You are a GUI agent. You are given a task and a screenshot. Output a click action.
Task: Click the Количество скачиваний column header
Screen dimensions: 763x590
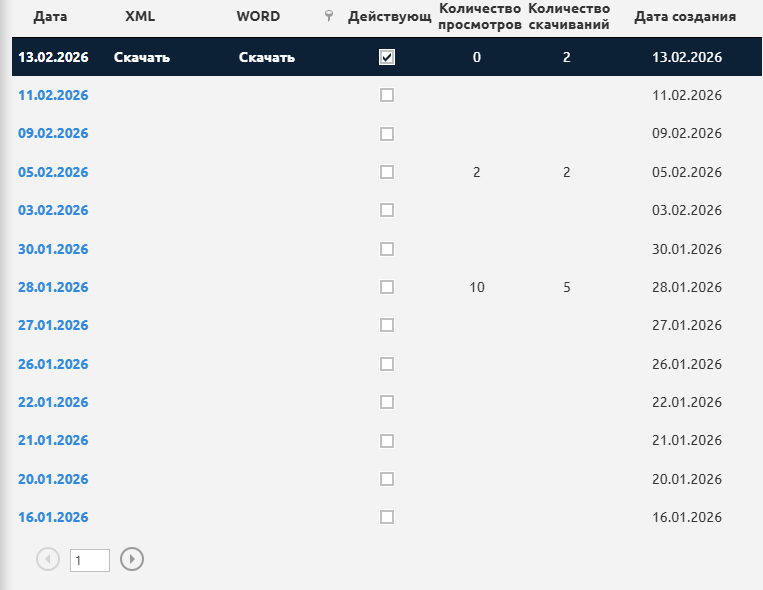point(569,17)
